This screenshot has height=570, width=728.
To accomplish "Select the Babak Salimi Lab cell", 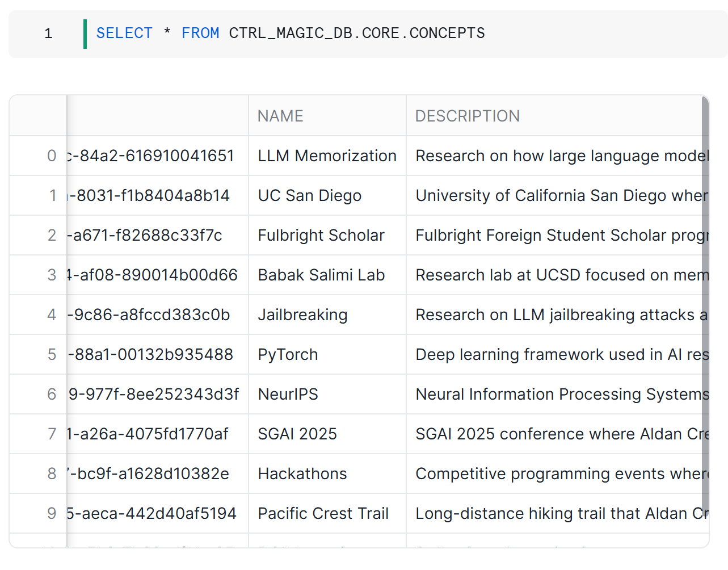I will [321, 275].
